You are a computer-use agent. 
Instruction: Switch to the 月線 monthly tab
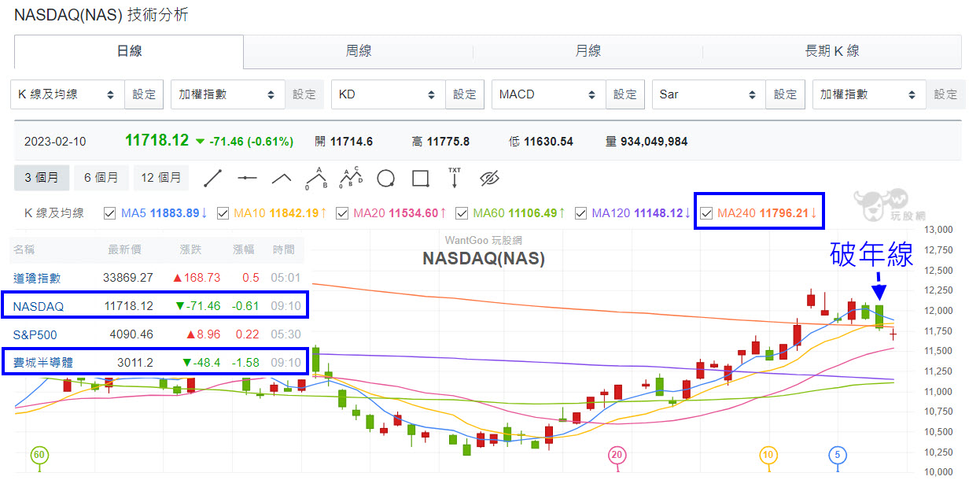(x=588, y=51)
